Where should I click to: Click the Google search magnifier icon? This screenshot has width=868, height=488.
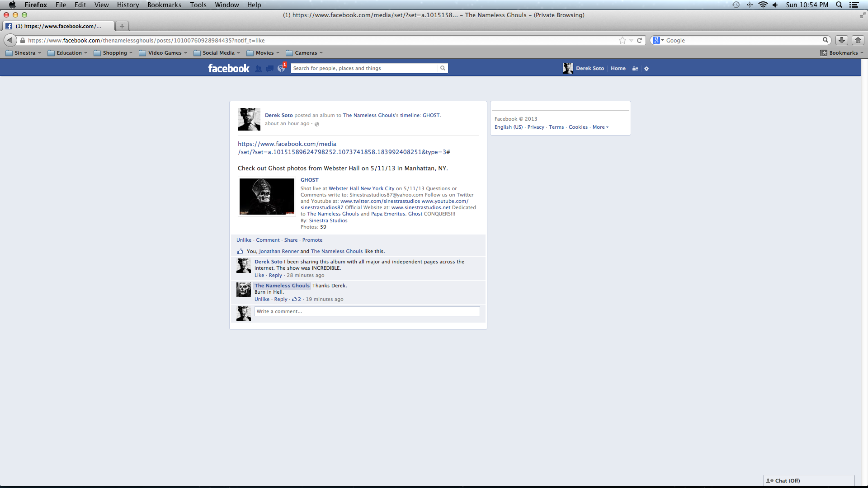(825, 40)
